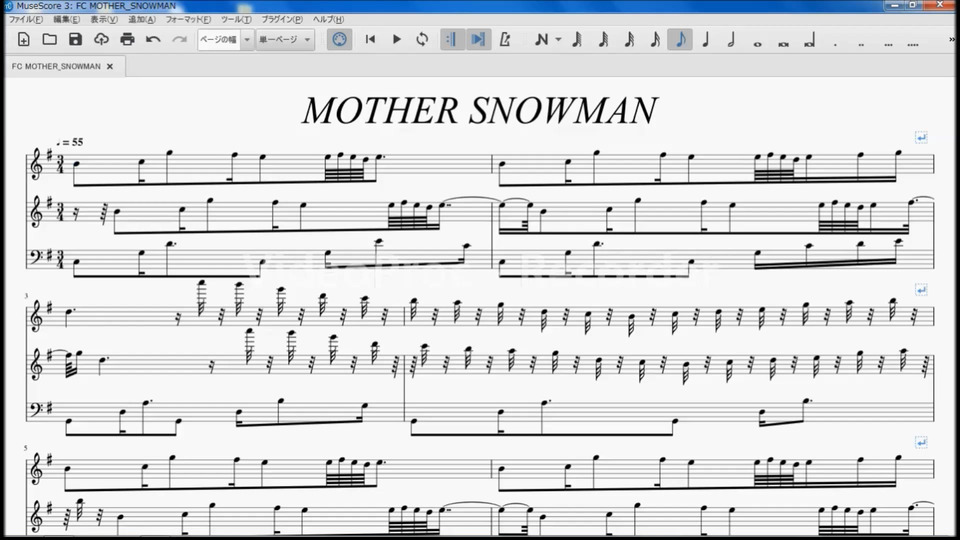The height and width of the screenshot is (540, 960).
Task: Apply triple augmentation dot
Action: [888, 43]
